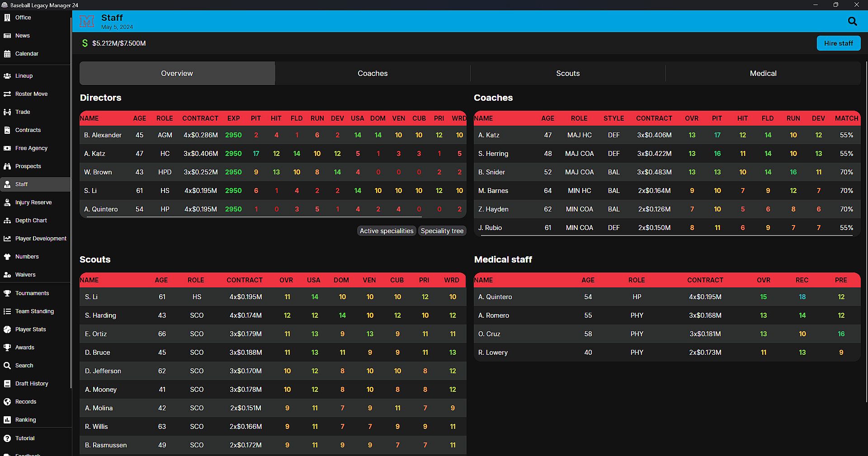
Task: Sort Scouts table by OVR column
Action: [286, 280]
